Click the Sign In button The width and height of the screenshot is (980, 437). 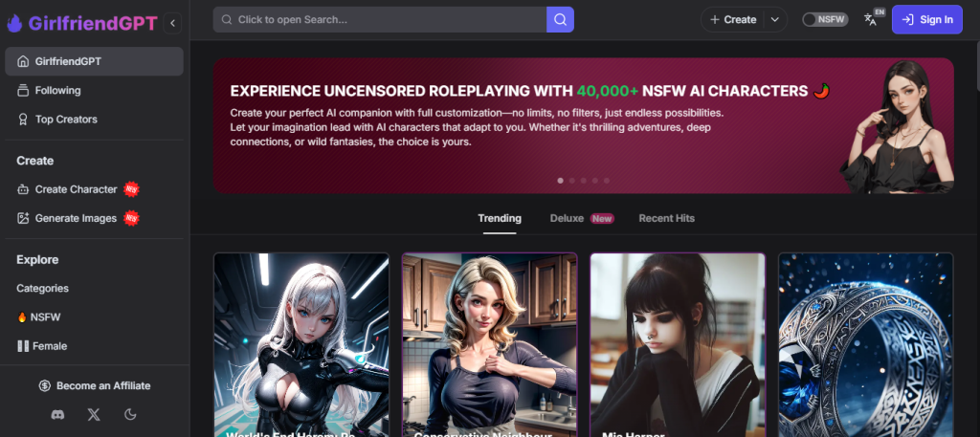[x=926, y=19]
